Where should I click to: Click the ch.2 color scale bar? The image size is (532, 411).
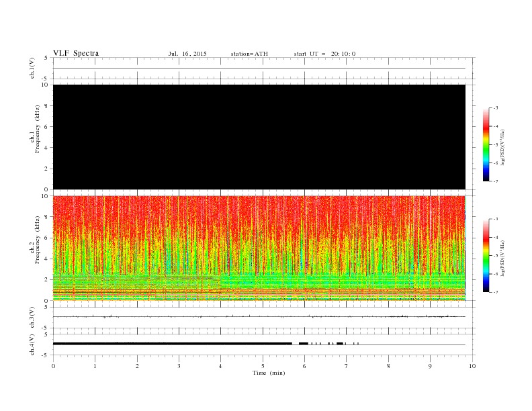[x=486, y=256]
